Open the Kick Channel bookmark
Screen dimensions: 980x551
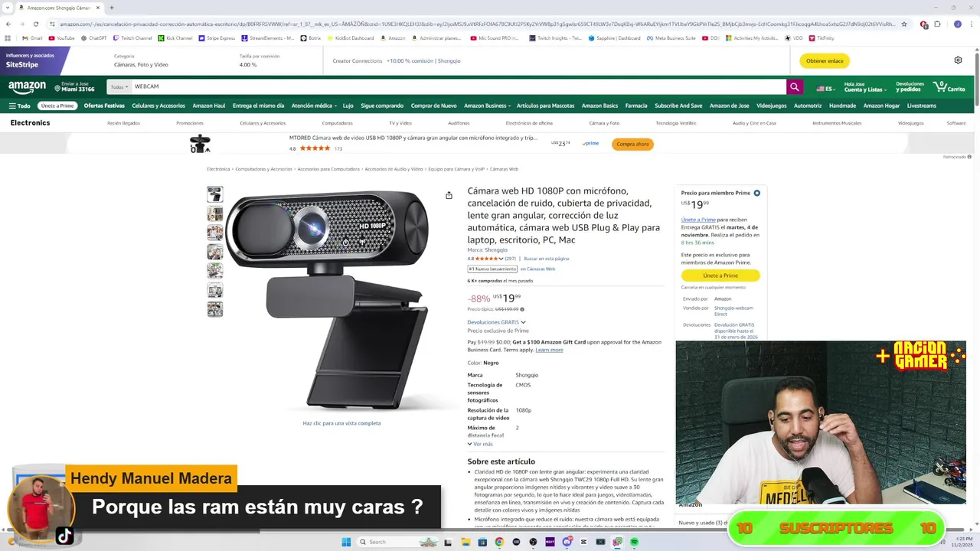tap(175, 37)
